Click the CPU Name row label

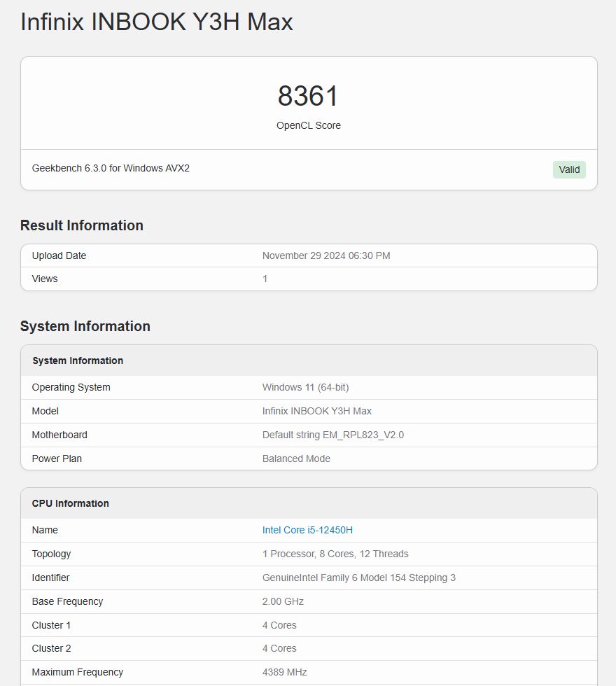45,530
